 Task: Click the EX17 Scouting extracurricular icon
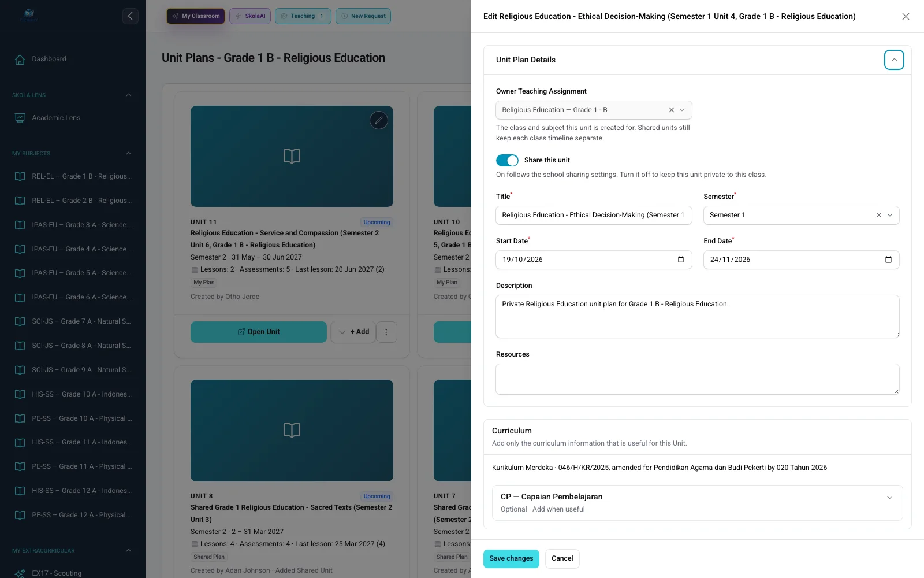(x=20, y=573)
